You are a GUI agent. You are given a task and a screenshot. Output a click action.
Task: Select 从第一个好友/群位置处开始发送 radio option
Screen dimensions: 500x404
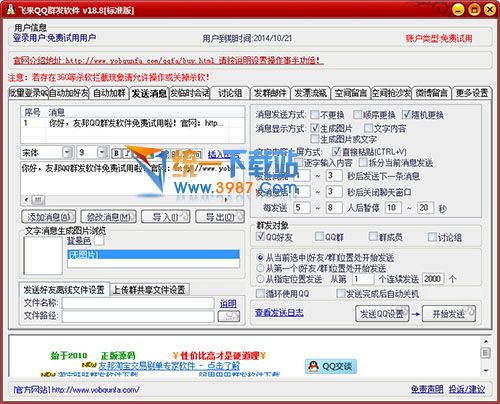click(260, 268)
